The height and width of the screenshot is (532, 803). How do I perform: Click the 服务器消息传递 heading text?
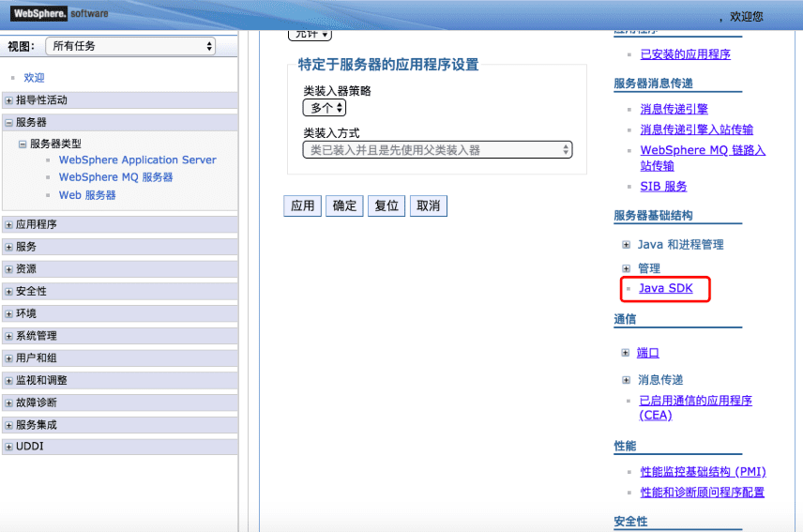pos(653,84)
